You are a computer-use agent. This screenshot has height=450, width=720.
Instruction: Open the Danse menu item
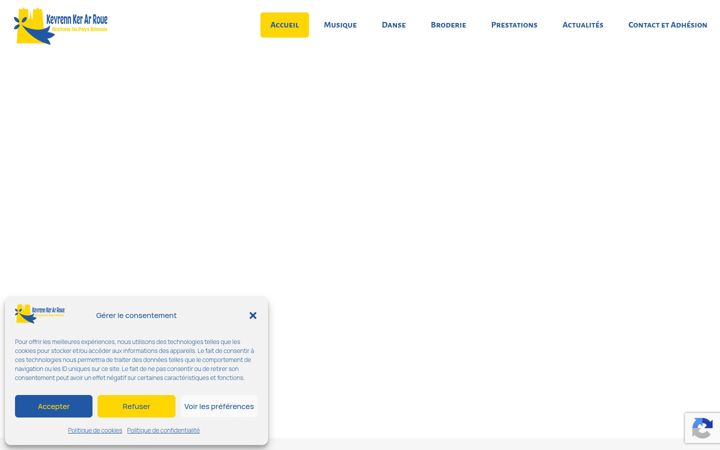tap(394, 25)
